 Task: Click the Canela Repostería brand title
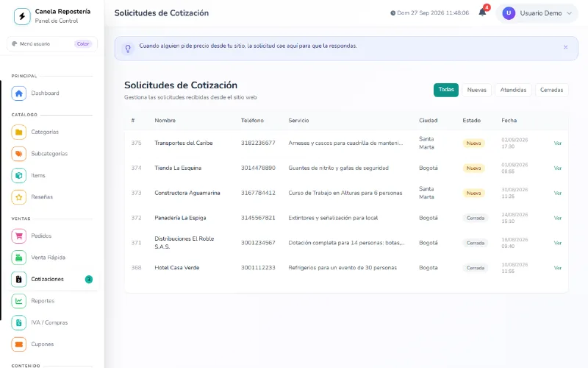pyautogui.click(x=62, y=12)
